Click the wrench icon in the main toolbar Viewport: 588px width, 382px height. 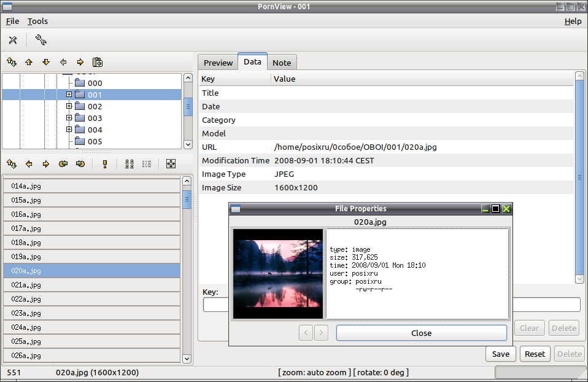tap(41, 40)
